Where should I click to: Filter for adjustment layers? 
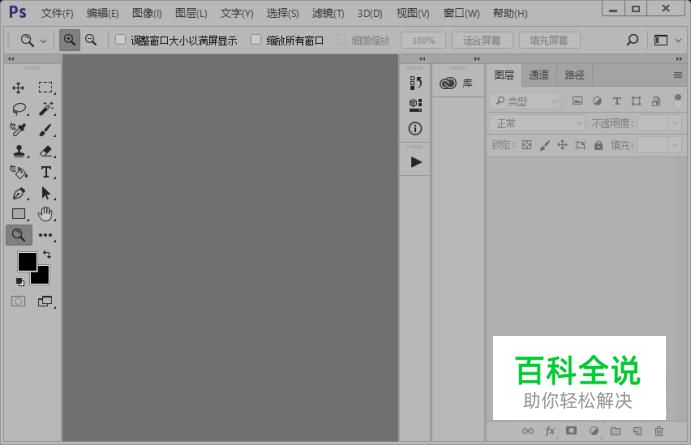pyautogui.click(x=597, y=101)
